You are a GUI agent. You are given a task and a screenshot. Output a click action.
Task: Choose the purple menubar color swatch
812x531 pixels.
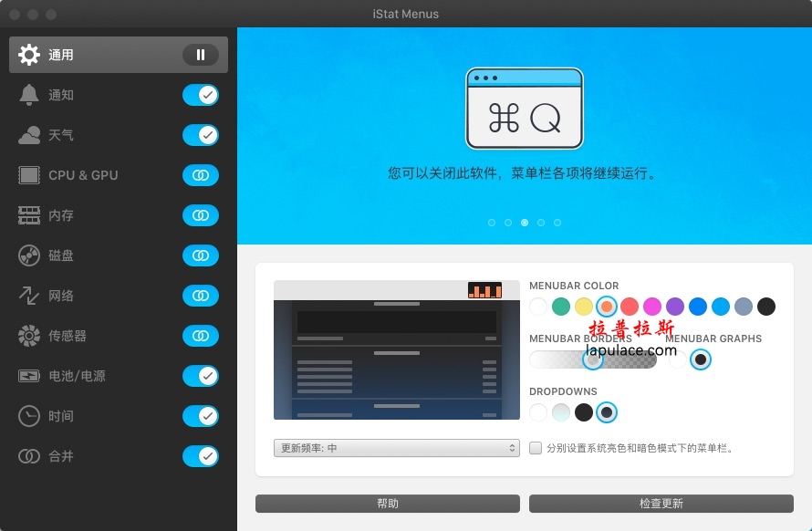point(675,307)
